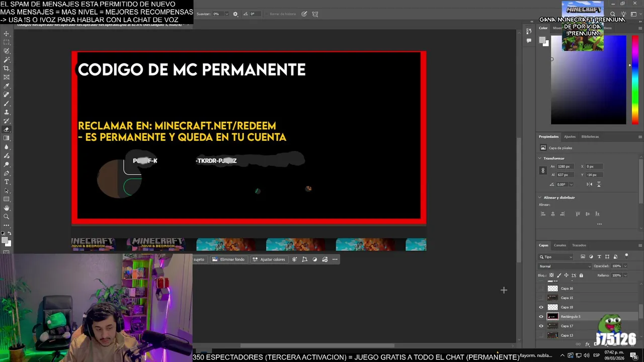The width and height of the screenshot is (644, 362).
Task: Select the Eyedropper tool
Action: pos(7,86)
